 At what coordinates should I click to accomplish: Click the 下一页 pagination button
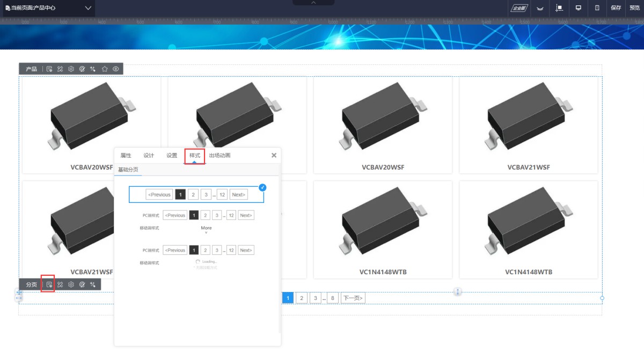(x=353, y=298)
